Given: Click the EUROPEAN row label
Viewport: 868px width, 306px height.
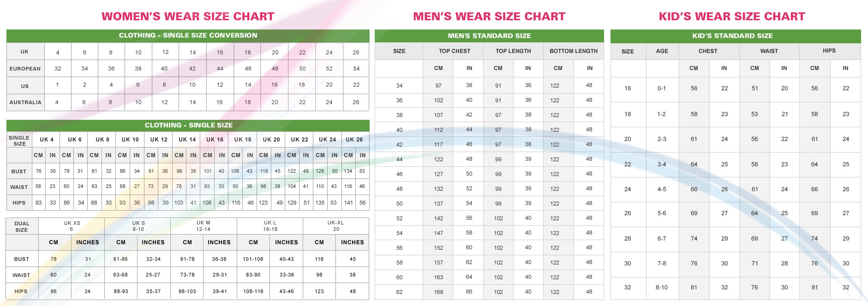Looking at the screenshot, I should (x=25, y=69).
